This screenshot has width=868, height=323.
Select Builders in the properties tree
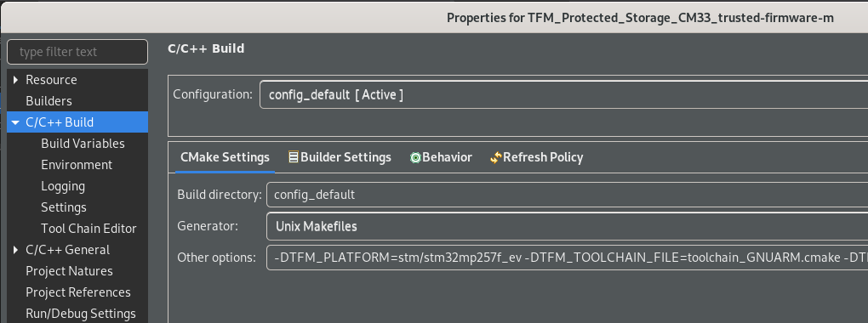pyautogui.click(x=49, y=101)
